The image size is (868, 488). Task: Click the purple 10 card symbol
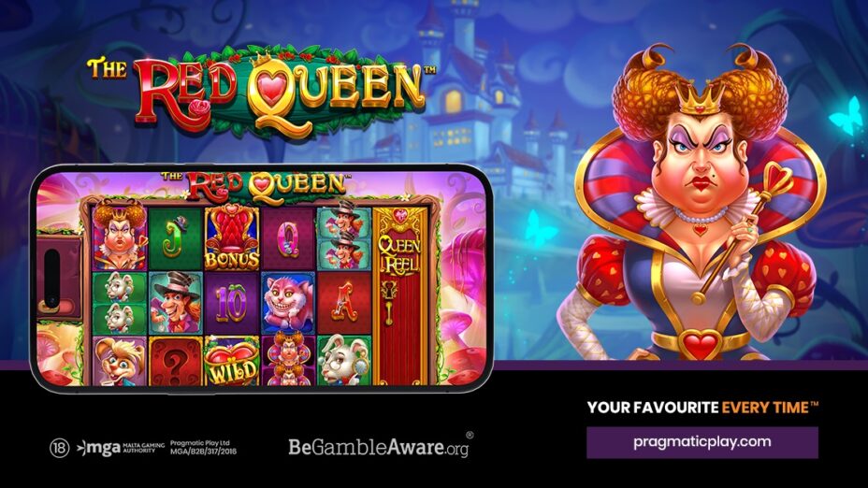[231, 303]
